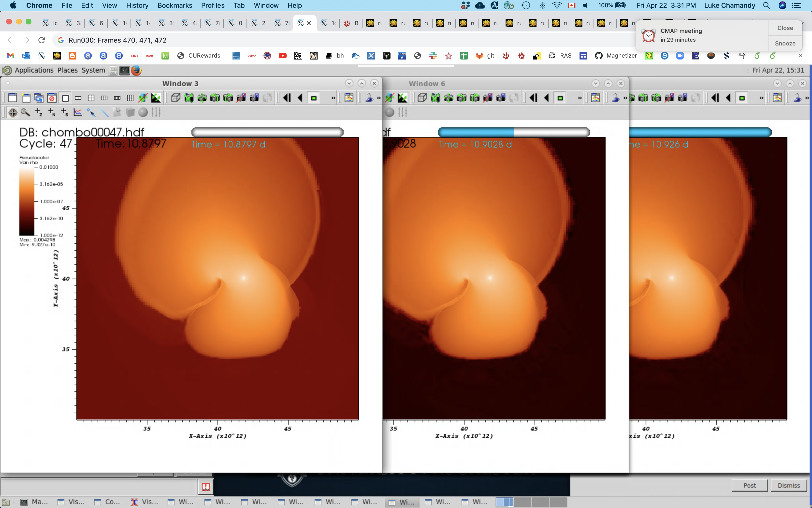Toggle the crossed-out camera icon in Window 3
Screen dimensions: 812x508
(241, 98)
